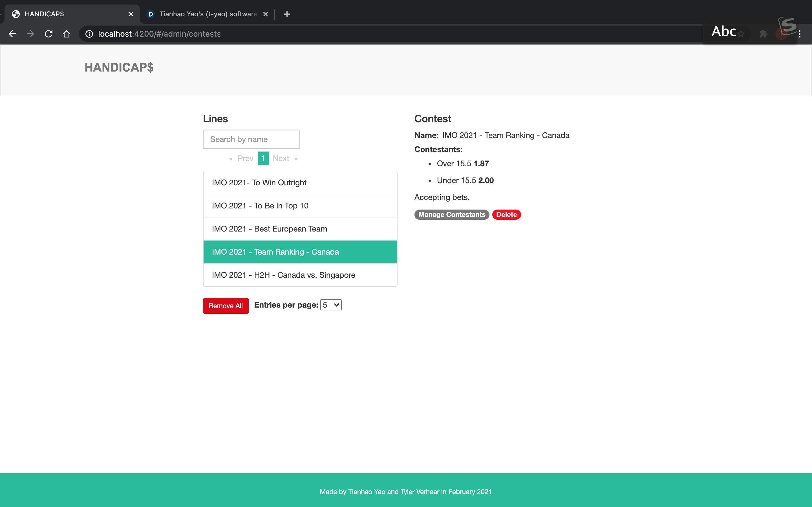
Task: Delete the selected contest
Action: click(506, 215)
